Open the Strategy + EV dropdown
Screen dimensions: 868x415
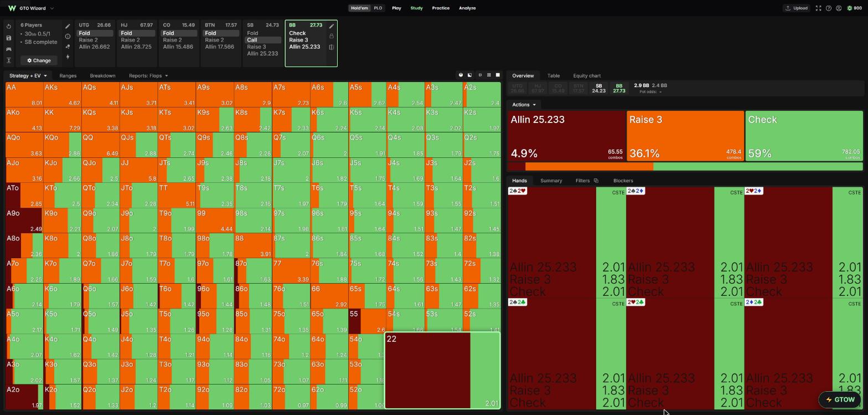coord(28,76)
